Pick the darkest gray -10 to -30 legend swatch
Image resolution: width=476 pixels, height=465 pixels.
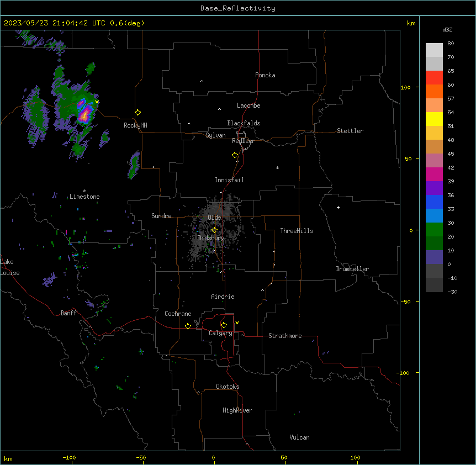coord(434,284)
